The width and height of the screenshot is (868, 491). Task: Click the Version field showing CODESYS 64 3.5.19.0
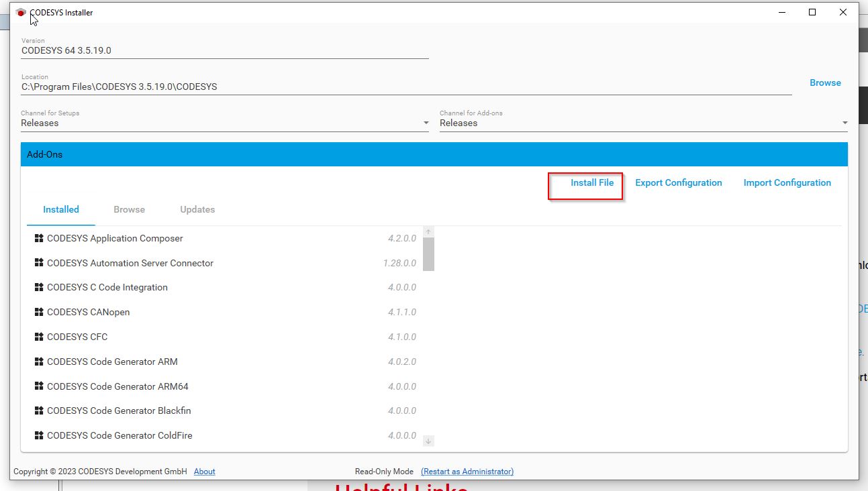pos(225,50)
